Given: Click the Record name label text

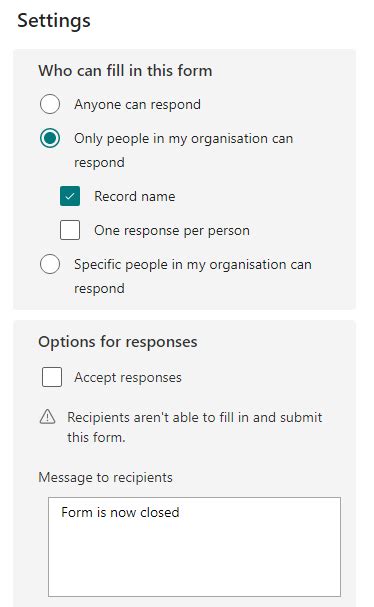Looking at the screenshot, I should pyautogui.click(x=135, y=196).
